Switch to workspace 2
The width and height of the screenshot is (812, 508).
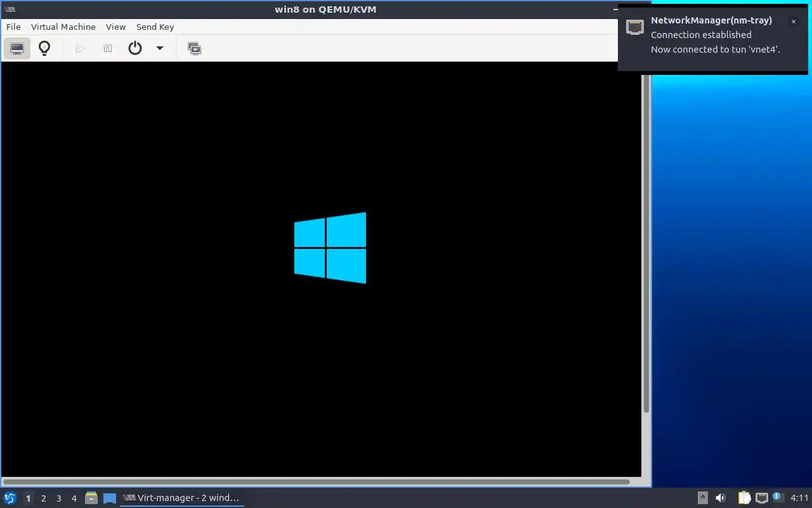43,498
